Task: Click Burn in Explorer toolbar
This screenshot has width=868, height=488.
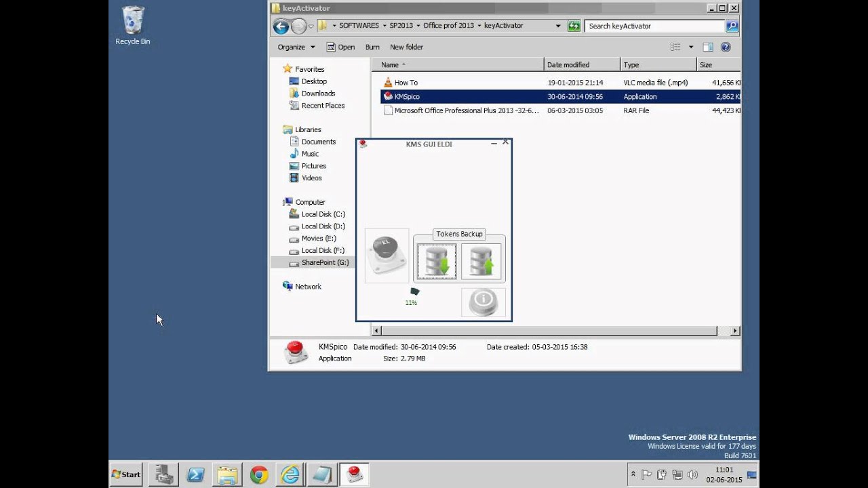Action: (372, 47)
